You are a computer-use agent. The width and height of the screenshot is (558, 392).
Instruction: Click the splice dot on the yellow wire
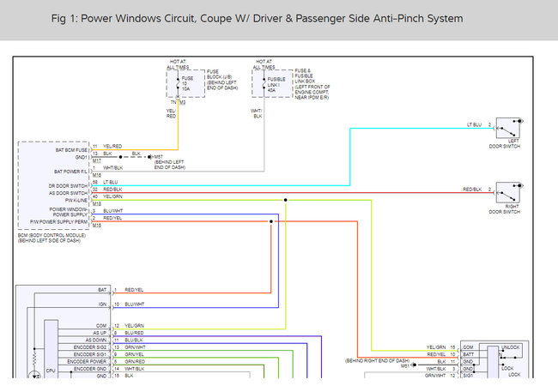coord(285,200)
